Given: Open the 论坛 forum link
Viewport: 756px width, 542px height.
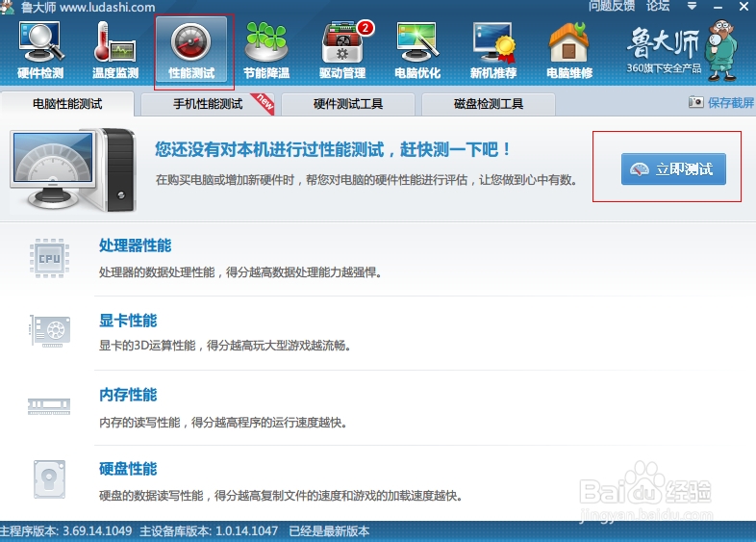Looking at the screenshot, I should click(x=658, y=7).
